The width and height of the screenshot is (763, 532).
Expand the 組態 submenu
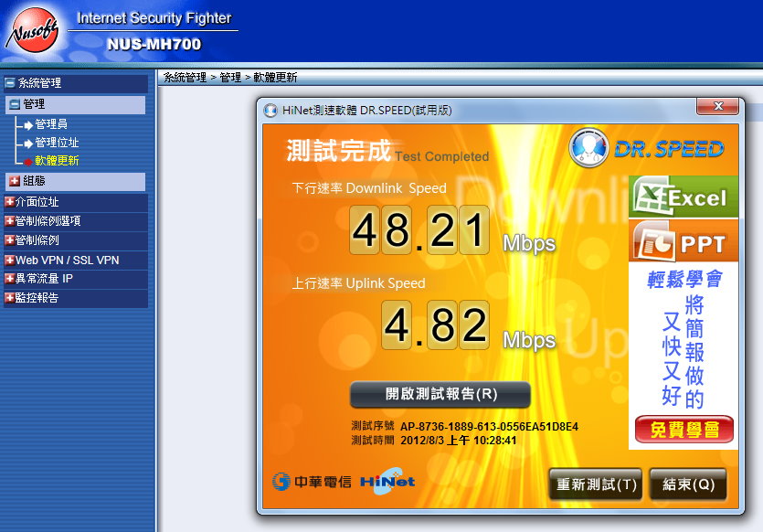pos(15,181)
